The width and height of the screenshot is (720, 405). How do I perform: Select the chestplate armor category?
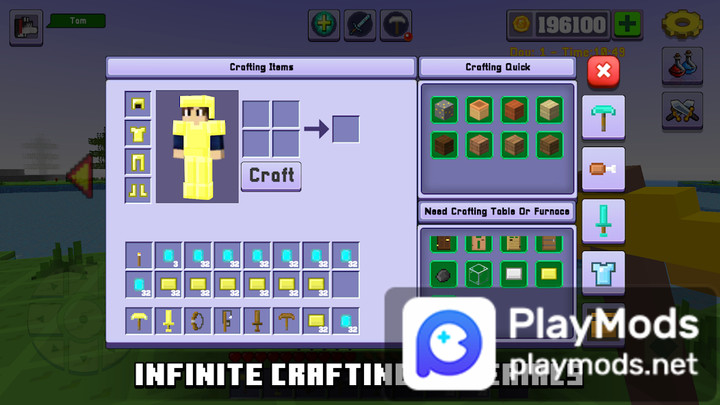604,271
